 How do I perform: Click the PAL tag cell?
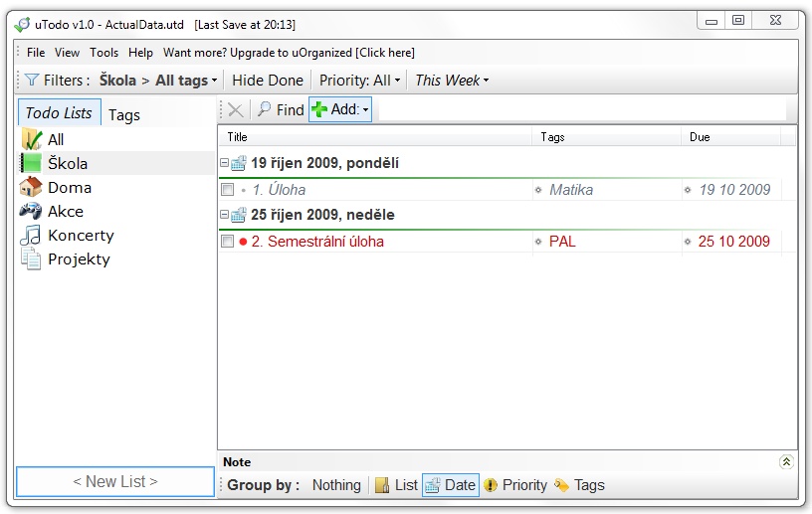click(x=562, y=242)
